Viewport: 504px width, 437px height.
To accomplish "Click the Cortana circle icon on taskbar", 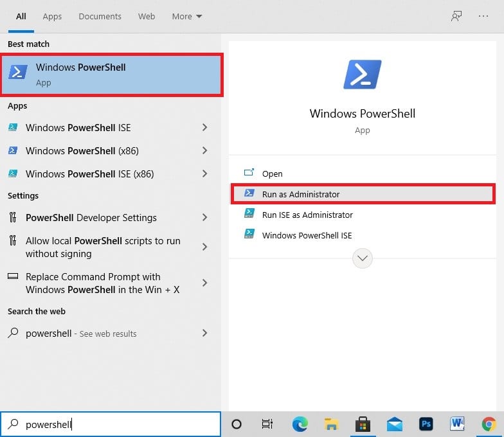I will tap(237, 424).
